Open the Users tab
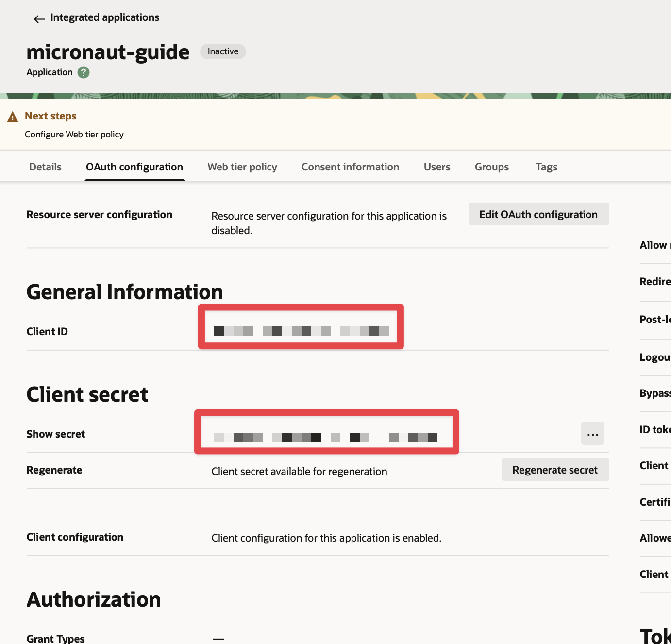This screenshot has width=671, height=644. 437,167
